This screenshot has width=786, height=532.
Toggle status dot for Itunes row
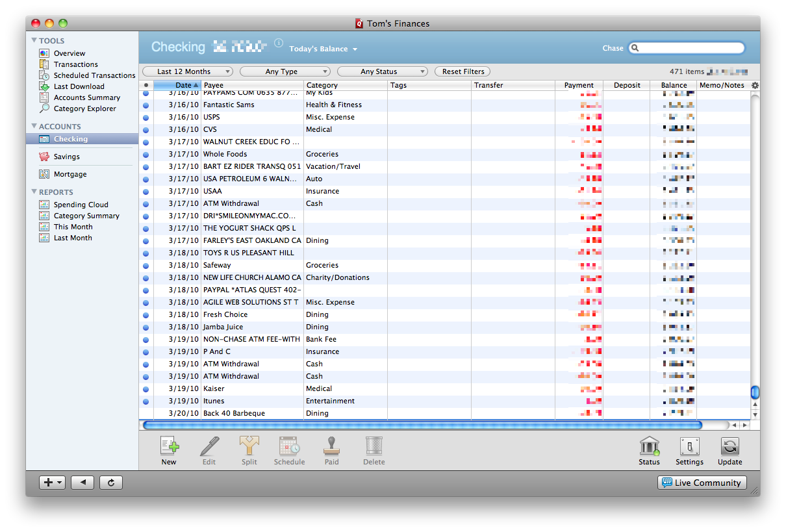pyautogui.click(x=146, y=401)
